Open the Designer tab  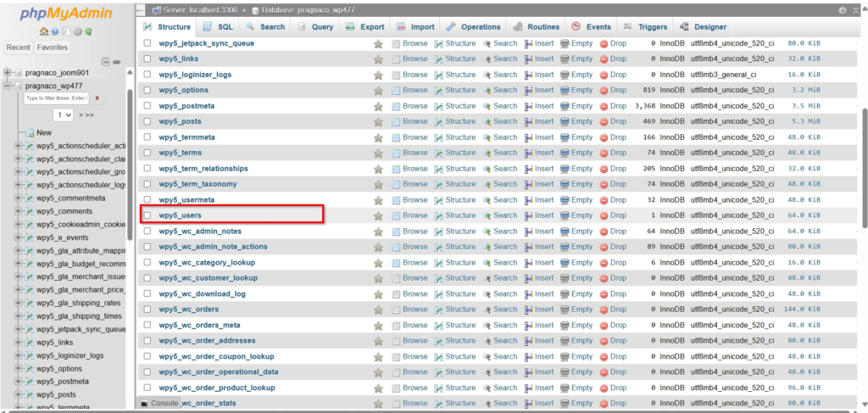tap(703, 26)
